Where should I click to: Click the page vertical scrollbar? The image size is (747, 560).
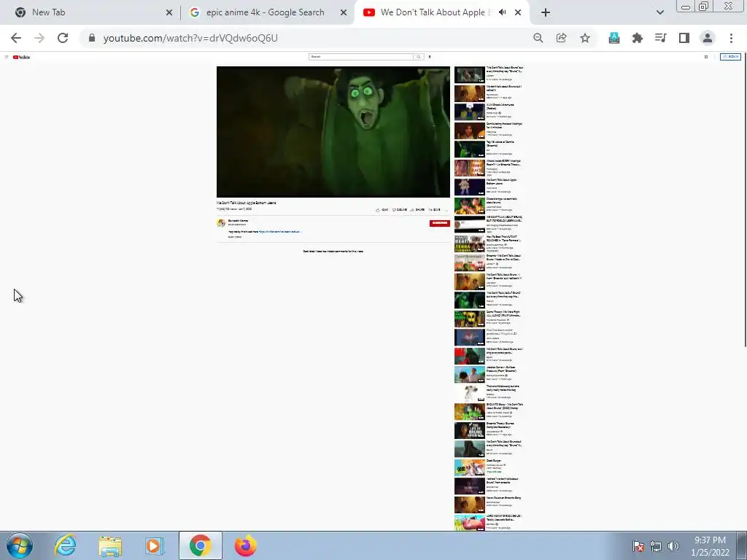point(745,200)
